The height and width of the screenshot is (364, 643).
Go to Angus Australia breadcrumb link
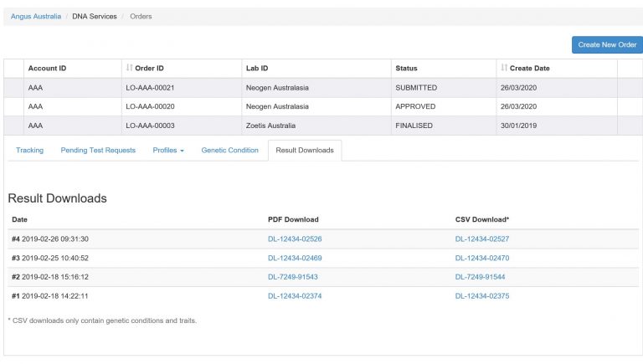[x=36, y=16]
